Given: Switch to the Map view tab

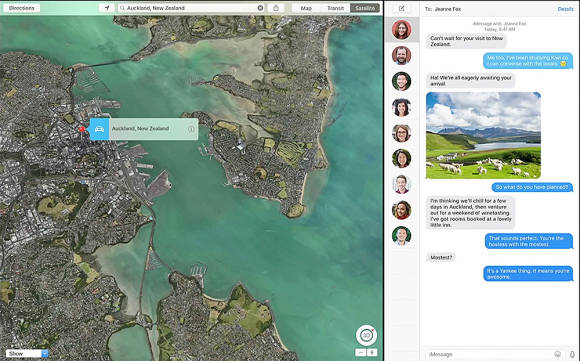Looking at the screenshot, I should 306,8.
